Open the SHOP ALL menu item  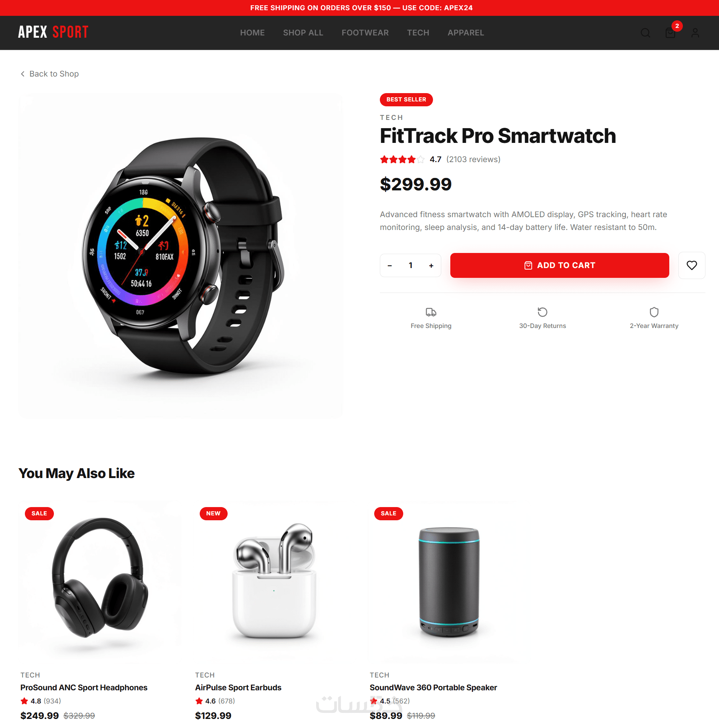click(303, 33)
